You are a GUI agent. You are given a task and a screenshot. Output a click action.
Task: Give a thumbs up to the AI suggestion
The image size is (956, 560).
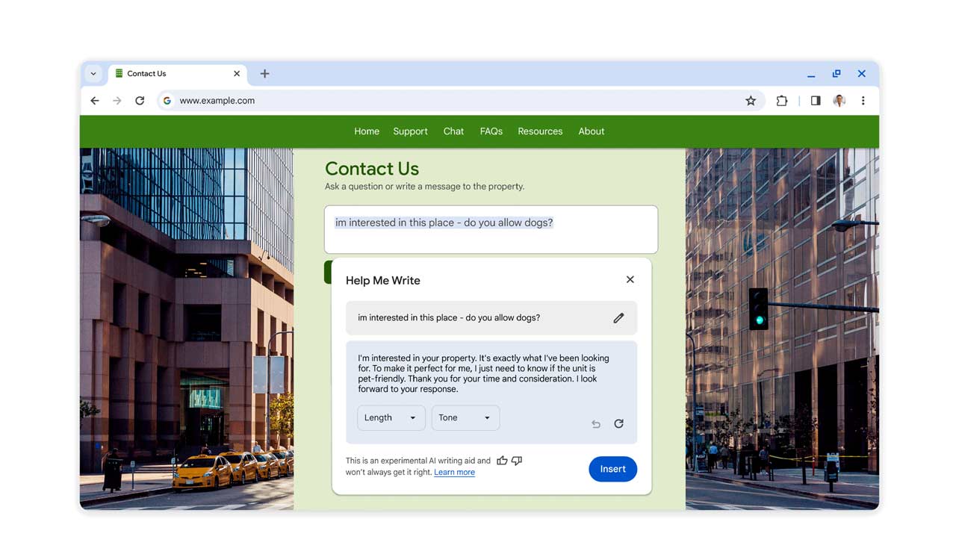coord(501,461)
